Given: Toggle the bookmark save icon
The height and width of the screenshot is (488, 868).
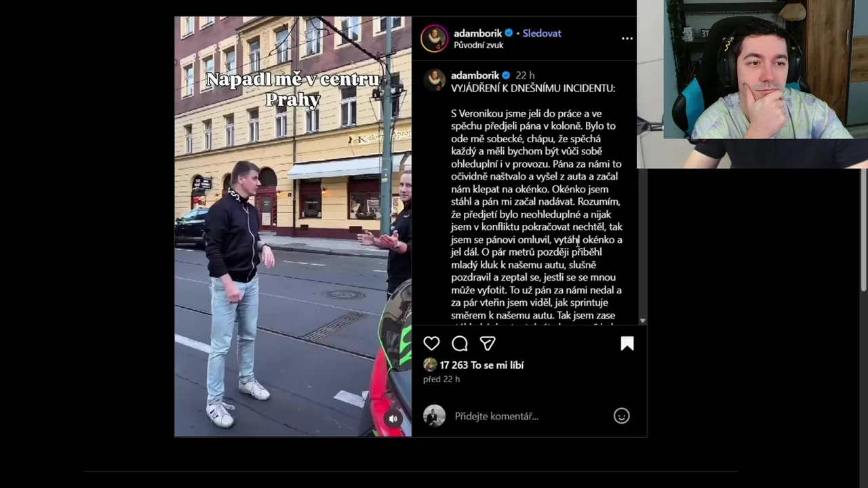Looking at the screenshot, I should pos(627,344).
